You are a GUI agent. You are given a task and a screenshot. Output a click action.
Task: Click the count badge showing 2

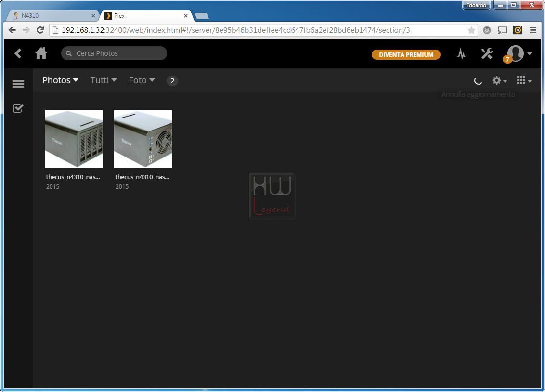click(x=172, y=80)
